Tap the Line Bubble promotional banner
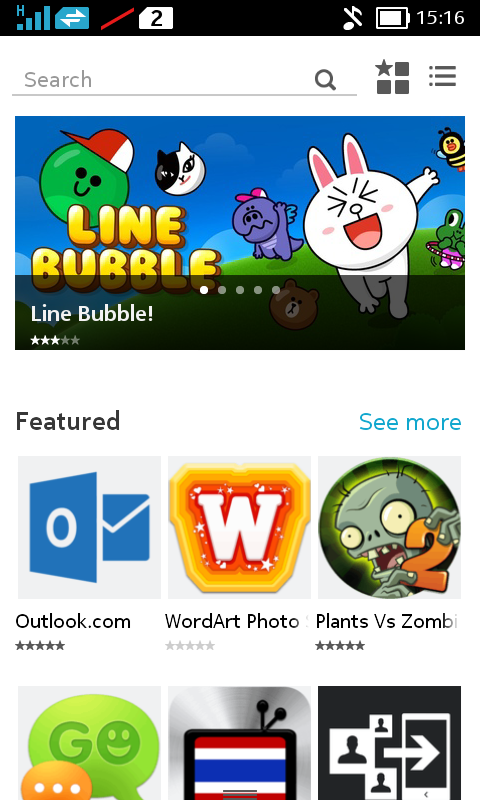Screen dimensions: 480x800 (x=240, y=233)
